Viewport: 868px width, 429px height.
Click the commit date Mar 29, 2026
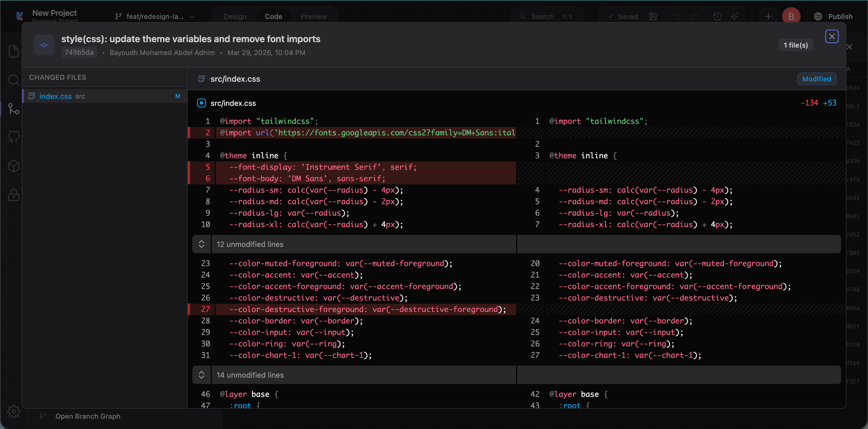pyautogui.click(x=266, y=52)
